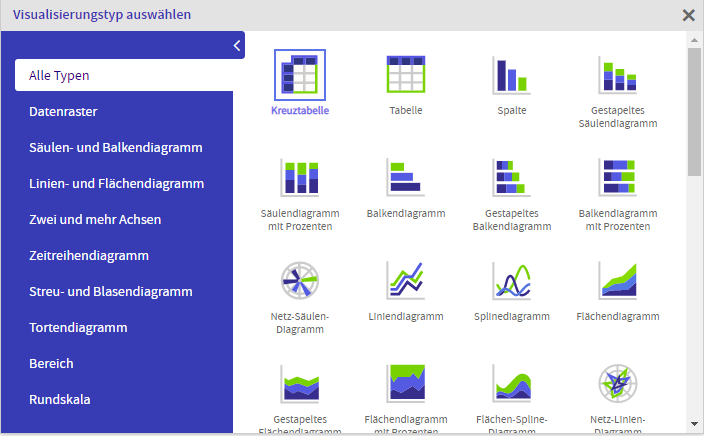Open the Tortendiagramm category

point(78,328)
